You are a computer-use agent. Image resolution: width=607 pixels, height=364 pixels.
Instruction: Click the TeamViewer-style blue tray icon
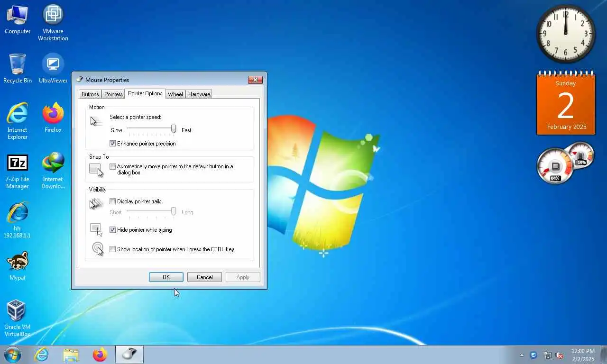pos(533,355)
